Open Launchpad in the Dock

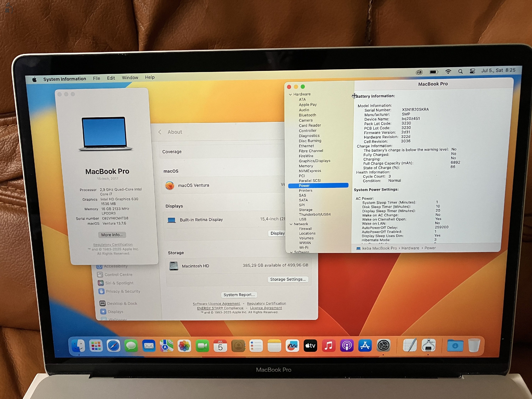(96, 346)
